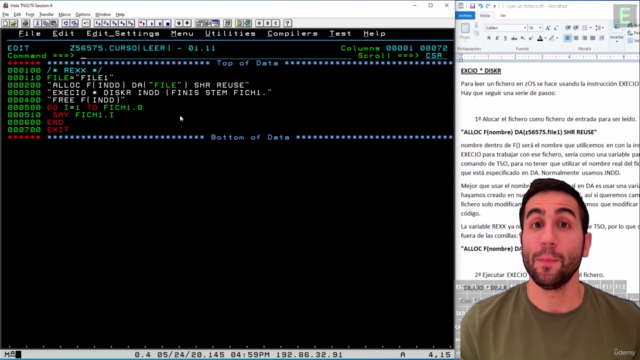Click the Paste icon in Vista TN3270 toolbar
This screenshot has height=360, width=640.
(x=53, y=23)
